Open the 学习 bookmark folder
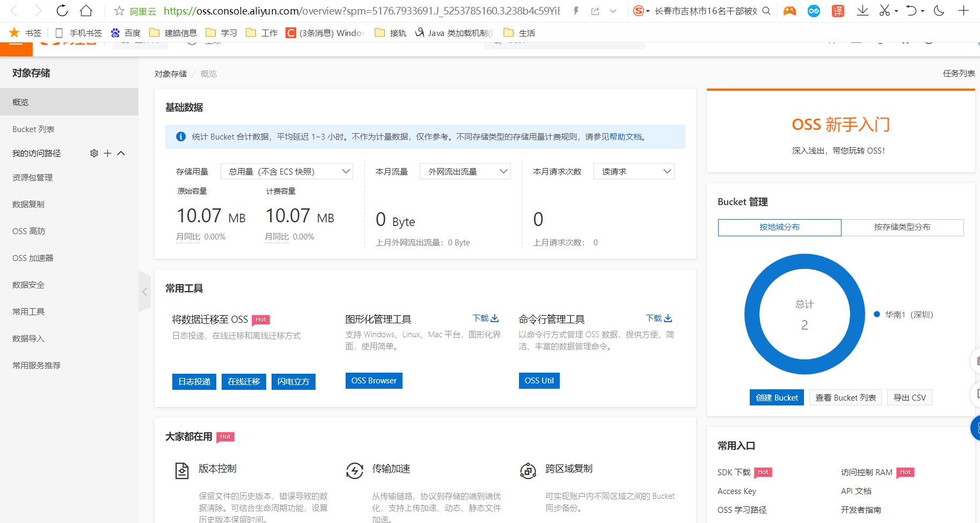This screenshot has width=980, height=523. tap(221, 33)
